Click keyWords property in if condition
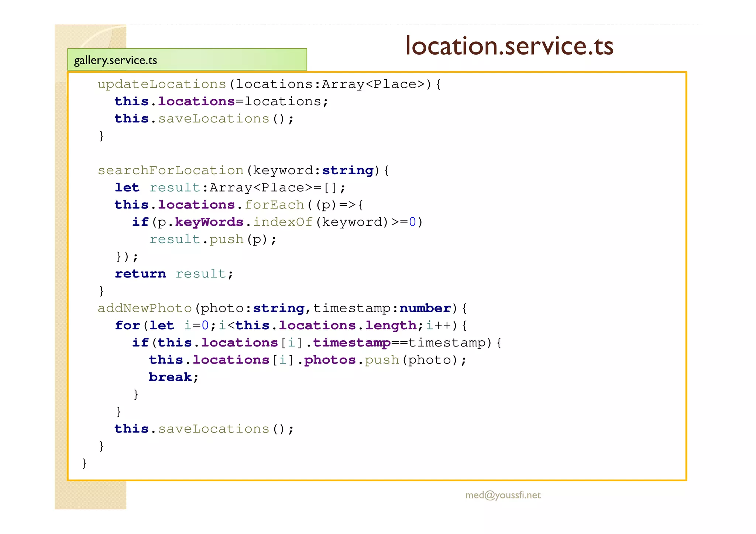 click(209, 222)
